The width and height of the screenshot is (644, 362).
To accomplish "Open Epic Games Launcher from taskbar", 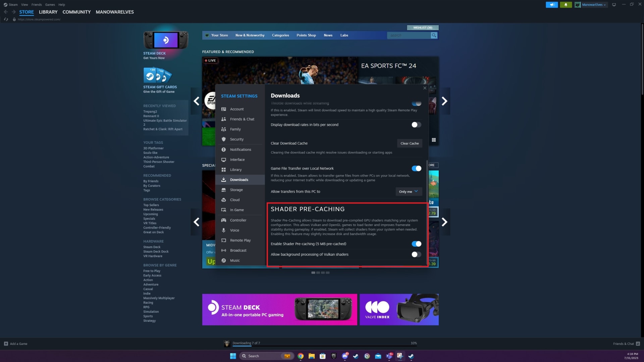I will coord(334,356).
